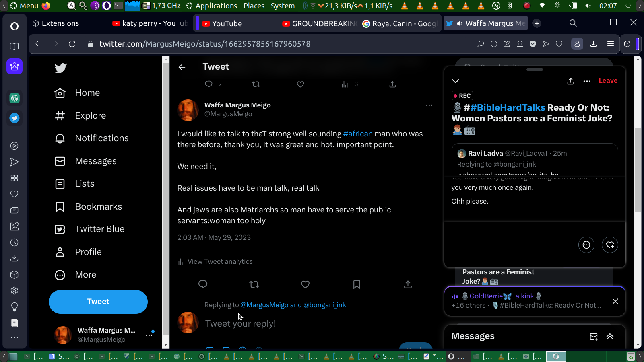Image resolution: width=644 pixels, height=362 pixels.
Task: Send a heart reaction in the Space
Action: click(610, 245)
